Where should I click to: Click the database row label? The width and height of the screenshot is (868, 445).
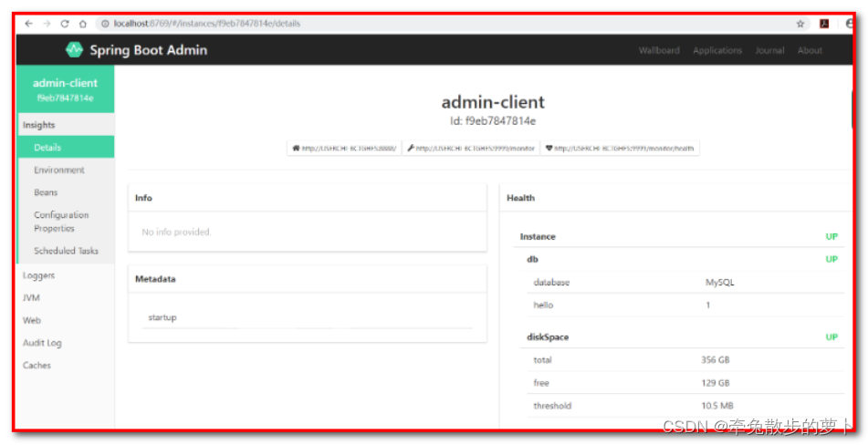(551, 283)
